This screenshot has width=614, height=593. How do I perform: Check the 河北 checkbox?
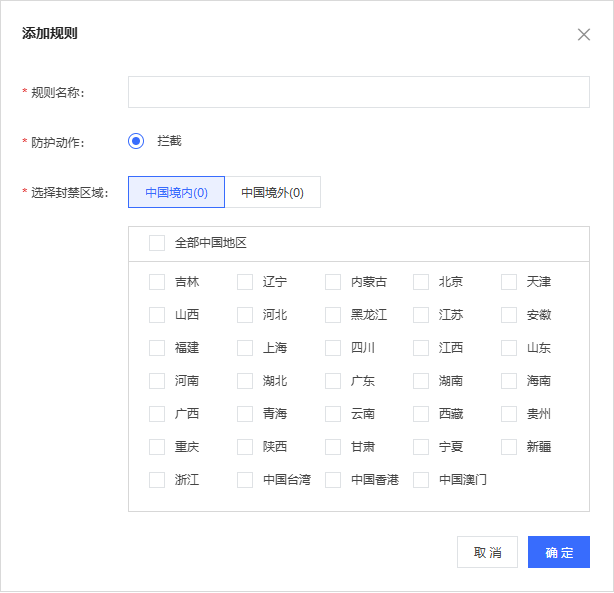(x=245, y=315)
